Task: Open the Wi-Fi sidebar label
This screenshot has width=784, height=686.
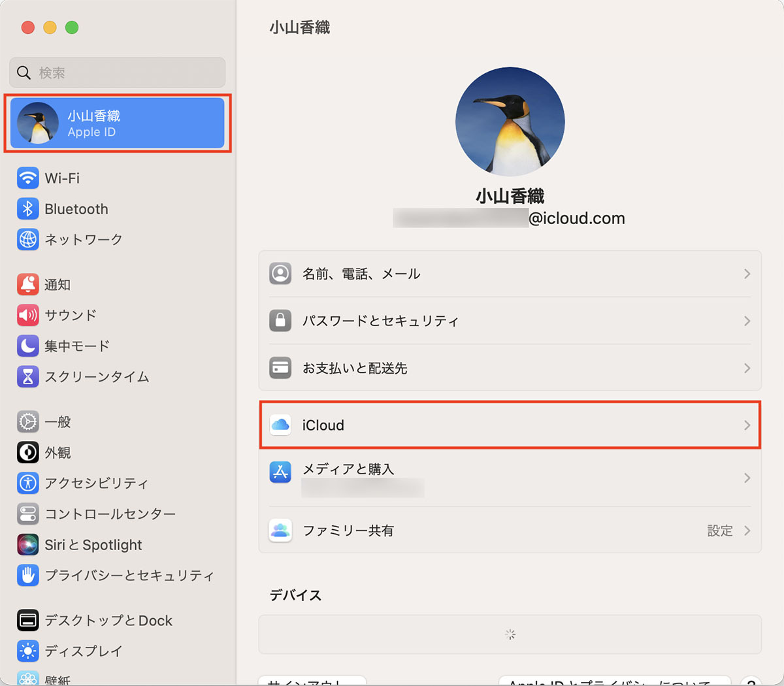Action: click(62, 178)
